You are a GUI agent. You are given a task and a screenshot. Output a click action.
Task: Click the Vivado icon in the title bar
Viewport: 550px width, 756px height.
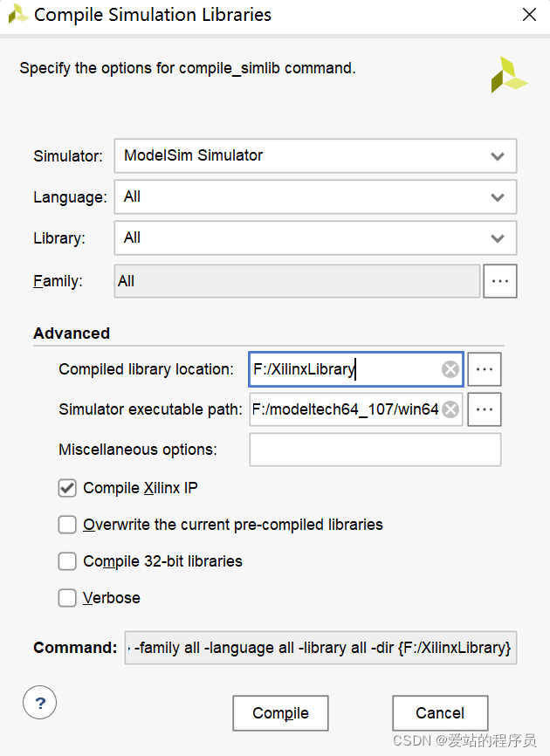tap(17, 14)
